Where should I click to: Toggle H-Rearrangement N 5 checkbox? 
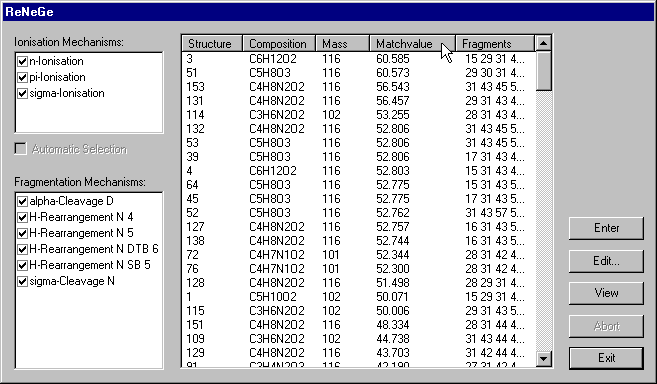(x=23, y=234)
